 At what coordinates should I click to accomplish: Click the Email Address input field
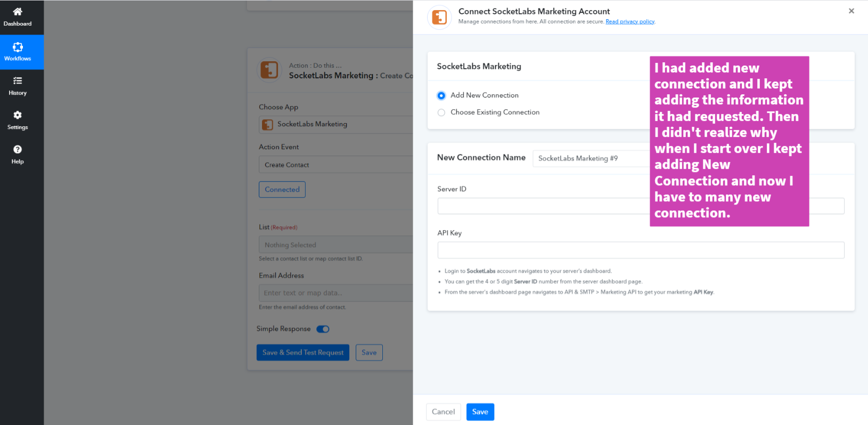tap(336, 293)
